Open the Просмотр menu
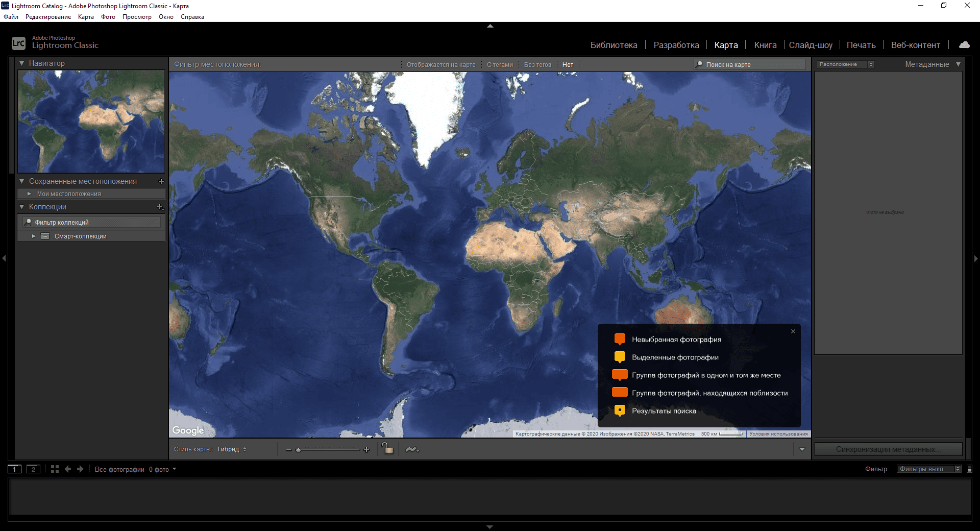980x531 pixels. 137,17
